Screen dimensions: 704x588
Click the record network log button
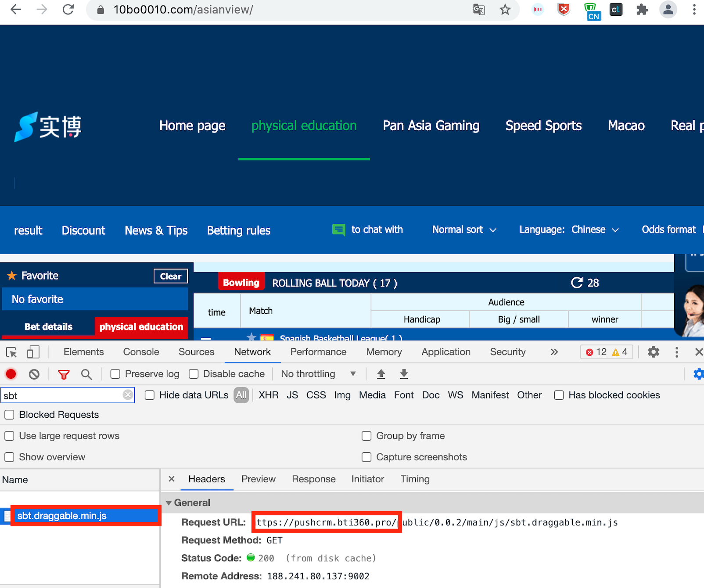(11, 374)
